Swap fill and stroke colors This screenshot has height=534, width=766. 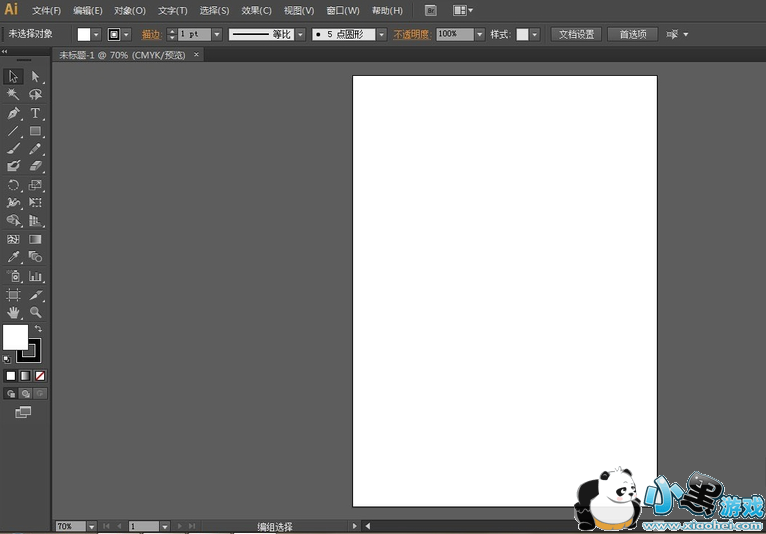click(39, 328)
